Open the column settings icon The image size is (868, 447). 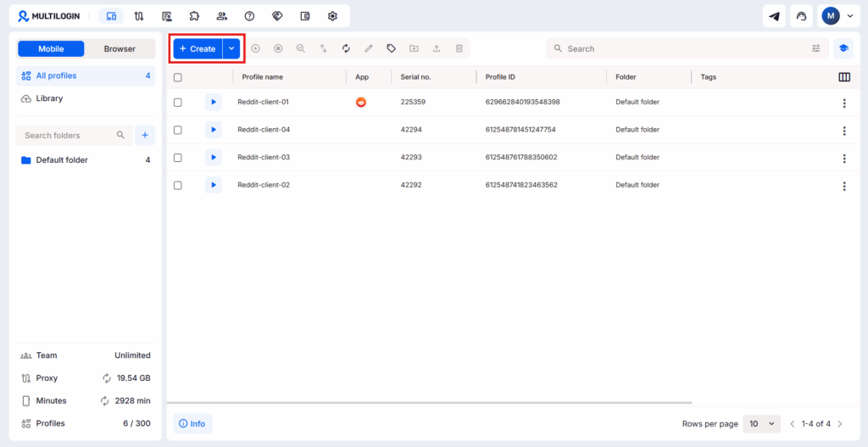point(844,77)
